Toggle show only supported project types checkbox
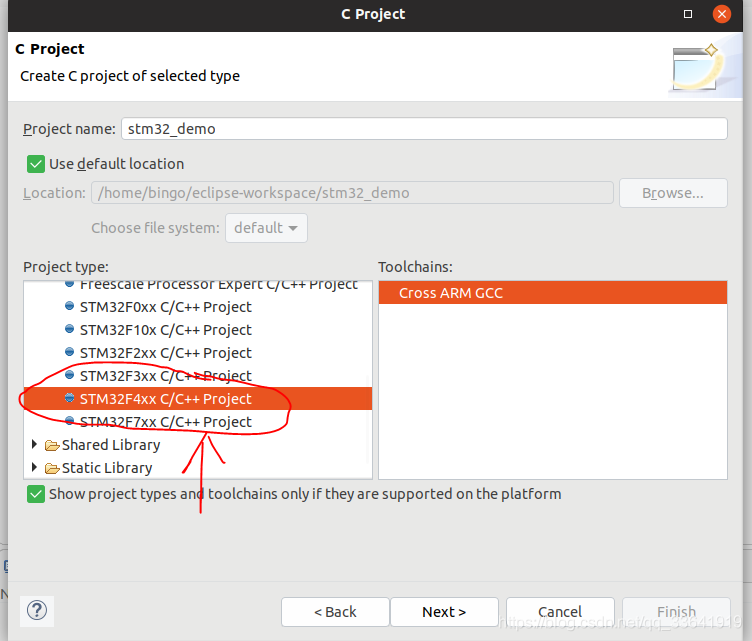The width and height of the screenshot is (752, 641). click(x=36, y=494)
